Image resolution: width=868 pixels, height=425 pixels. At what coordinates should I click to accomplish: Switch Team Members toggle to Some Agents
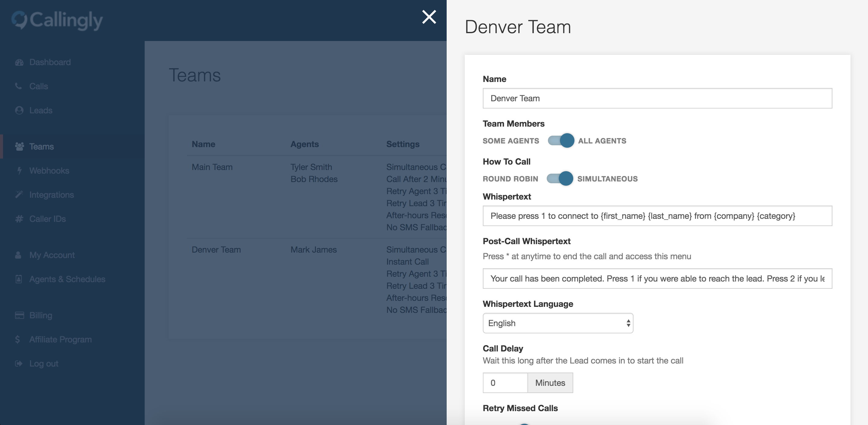tap(560, 140)
